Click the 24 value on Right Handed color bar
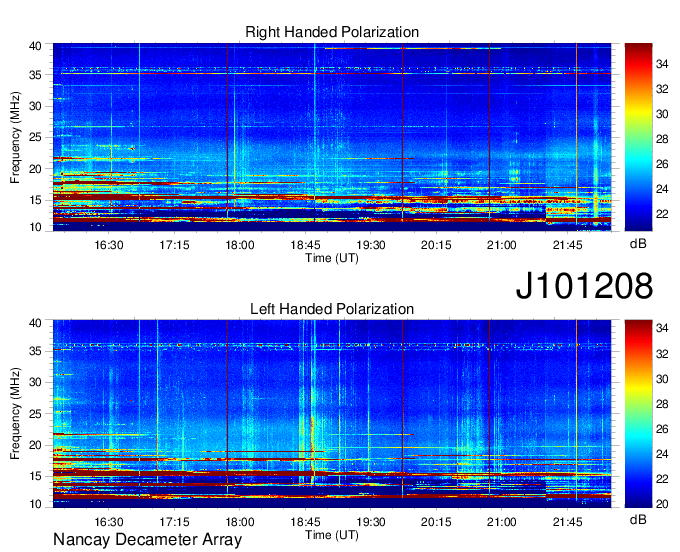Viewport: 680px width, 552px height. 662,189
